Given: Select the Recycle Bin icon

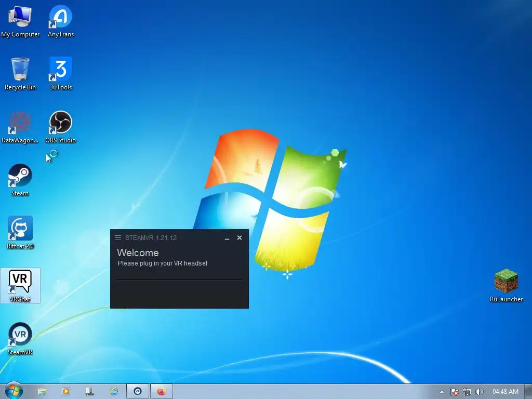Looking at the screenshot, I should click(20, 74).
